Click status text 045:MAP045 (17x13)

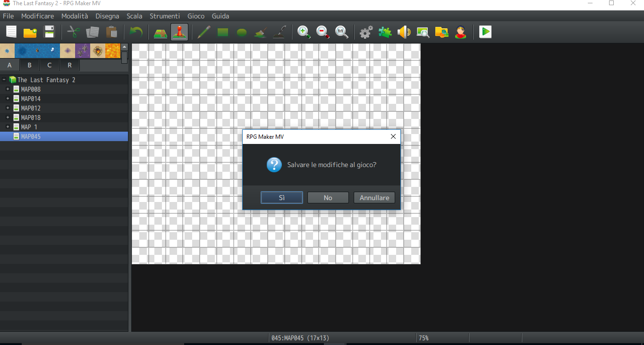300,338
